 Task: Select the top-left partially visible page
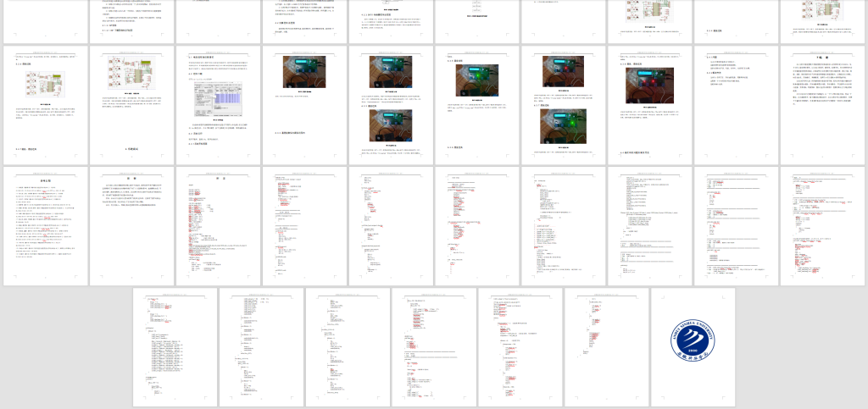(44, 17)
